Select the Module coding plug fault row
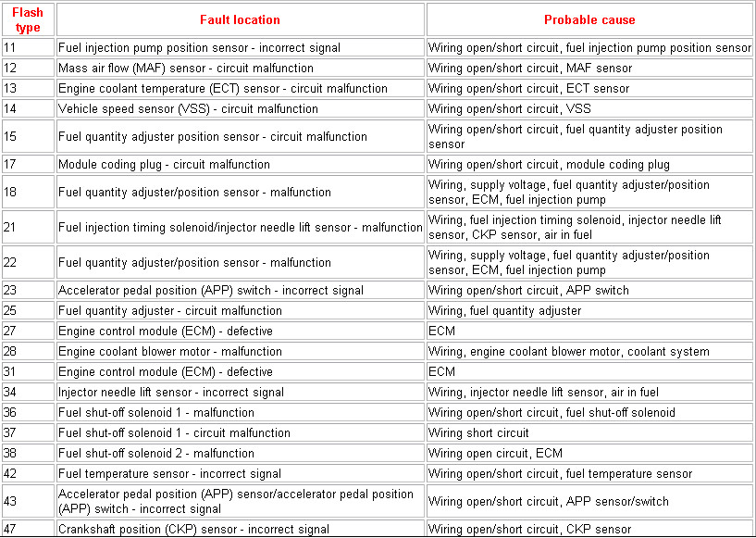Screen dimensions: 756x538 165,164
